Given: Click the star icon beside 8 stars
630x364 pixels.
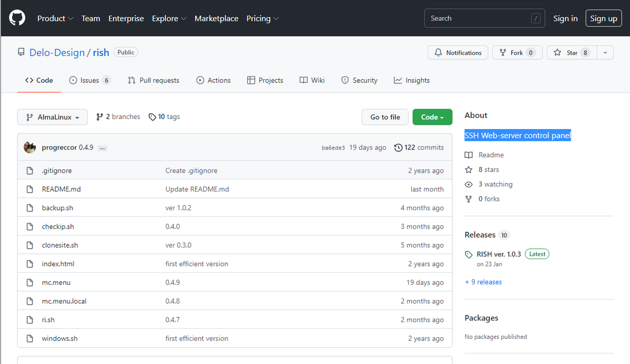Looking at the screenshot, I should click(x=469, y=170).
